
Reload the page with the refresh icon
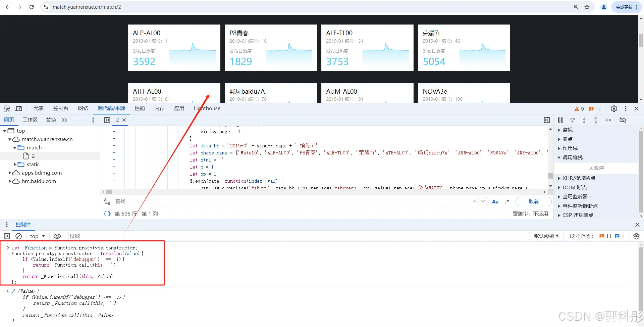pos(32,7)
